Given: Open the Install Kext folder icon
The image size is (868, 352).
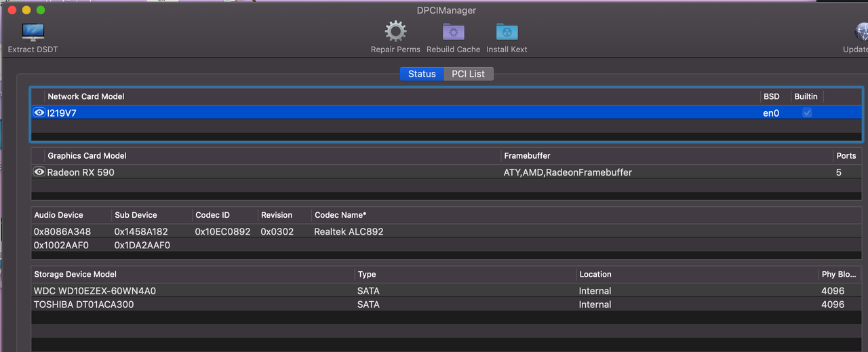Looking at the screenshot, I should [507, 32].
